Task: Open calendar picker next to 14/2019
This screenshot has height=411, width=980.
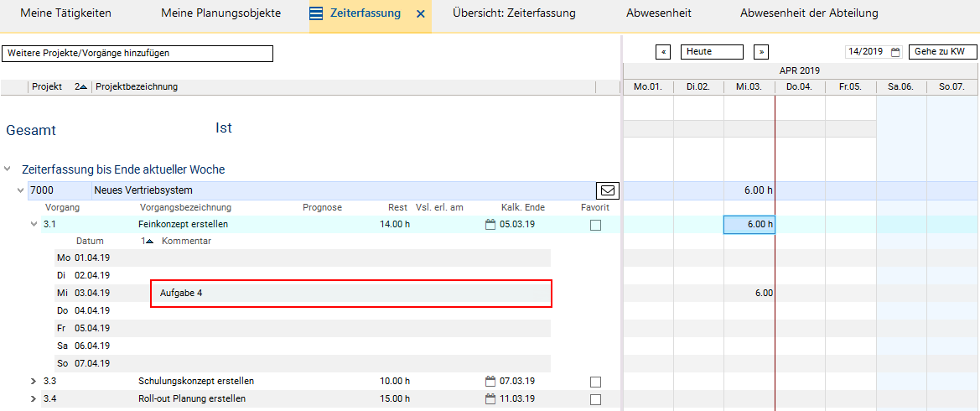Action: [895, 53]
